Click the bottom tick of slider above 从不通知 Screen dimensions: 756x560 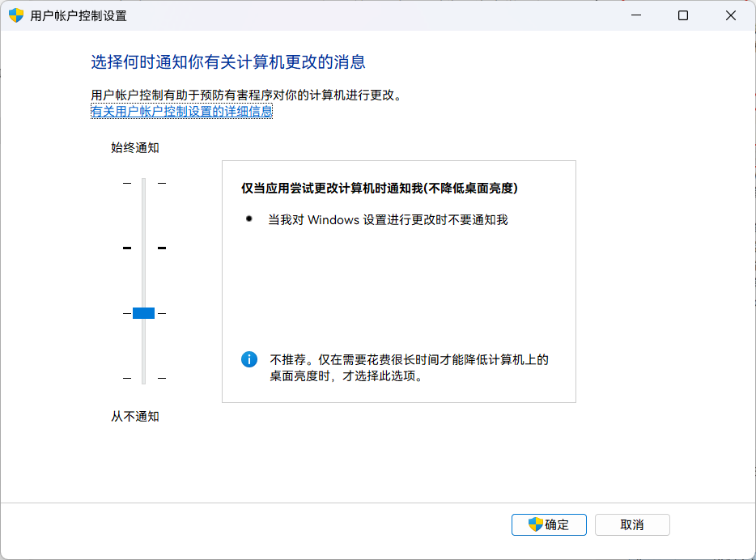[x=144, y=378]
